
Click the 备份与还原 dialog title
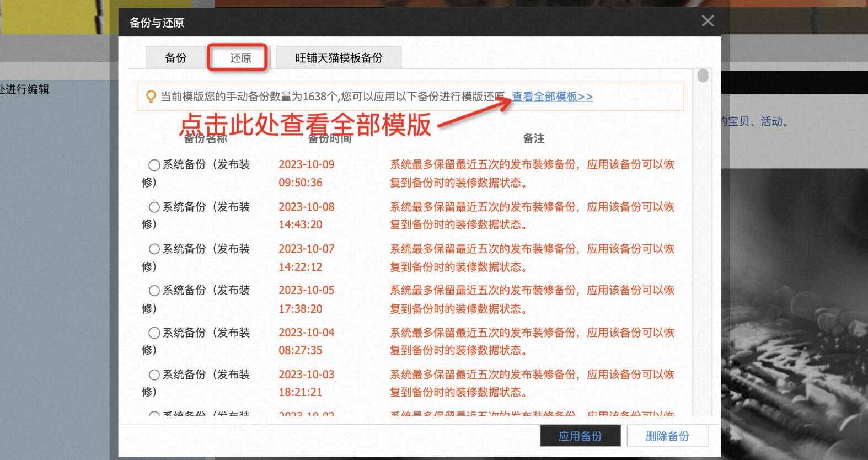click(157, 23)
